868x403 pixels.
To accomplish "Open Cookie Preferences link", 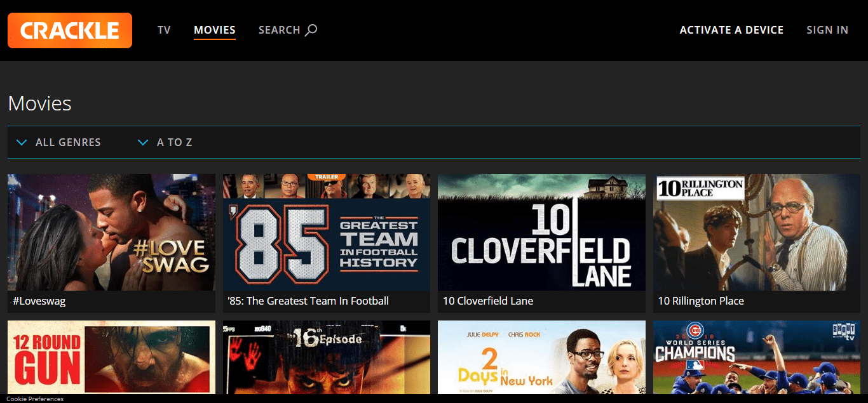I will (x=35, y=399).
